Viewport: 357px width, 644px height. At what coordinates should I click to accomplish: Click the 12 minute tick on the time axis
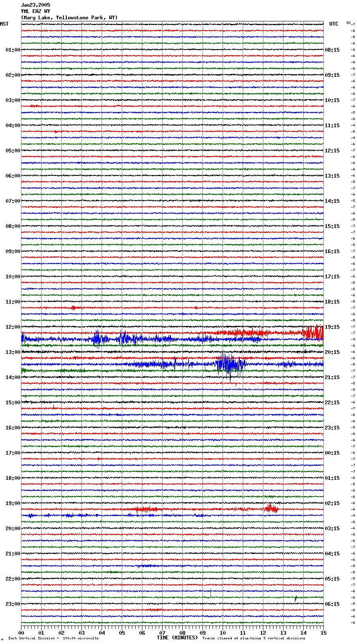[263, 633]
